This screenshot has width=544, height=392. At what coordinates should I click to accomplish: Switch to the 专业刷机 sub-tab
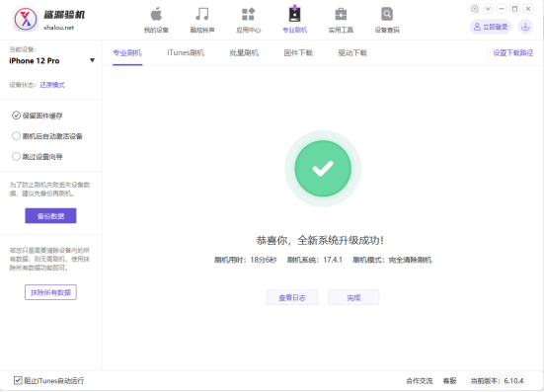coord(127,53)
